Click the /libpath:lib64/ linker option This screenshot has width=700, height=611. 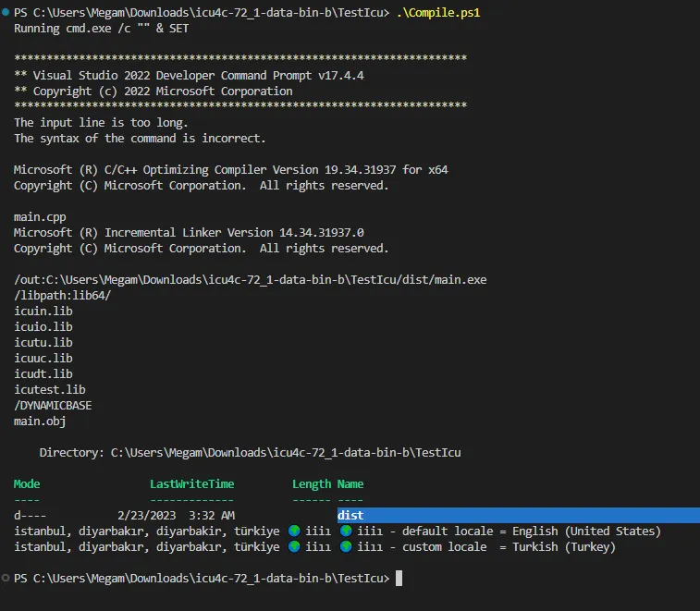tap(63, 296)
